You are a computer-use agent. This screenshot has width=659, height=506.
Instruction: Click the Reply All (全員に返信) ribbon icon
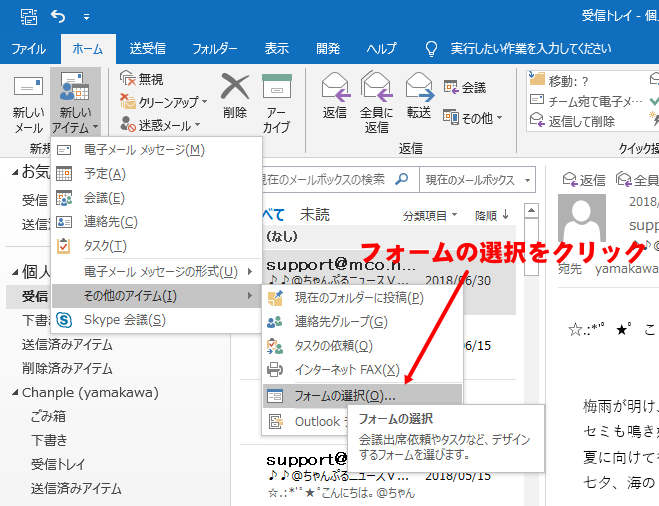pos(377,87)
